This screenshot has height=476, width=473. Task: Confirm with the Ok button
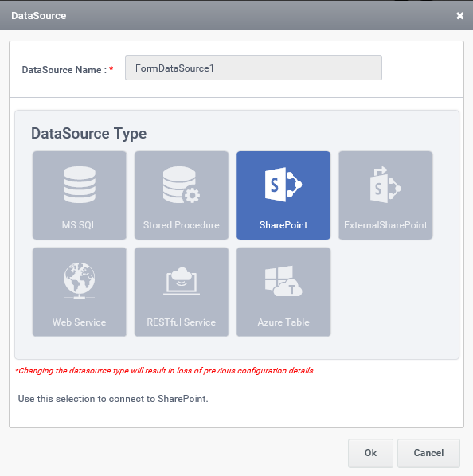point(370,453)
